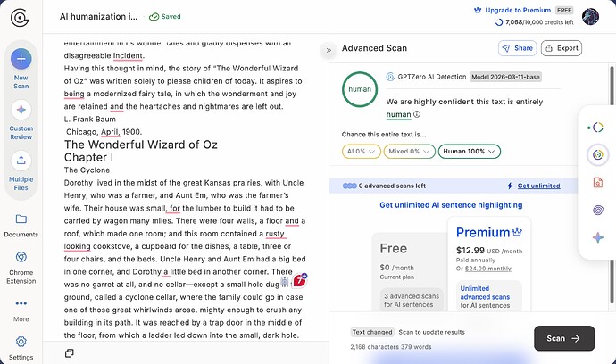The height and width of the screenshot is (364, 616).
Task: Export the scan report
Action: click(x=561, y=48)
